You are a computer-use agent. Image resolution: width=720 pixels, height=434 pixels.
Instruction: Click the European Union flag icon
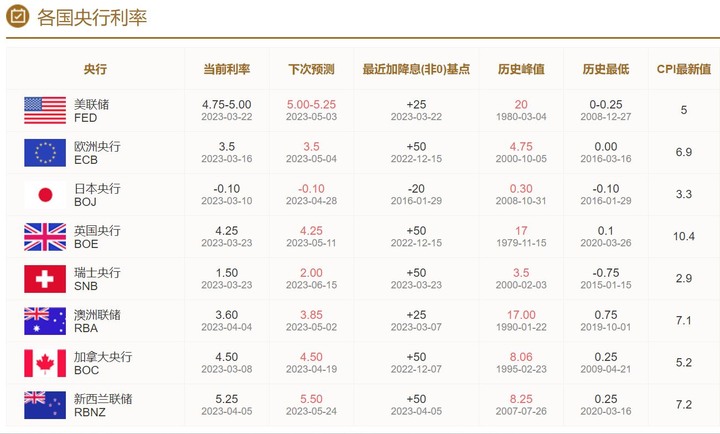(45, 152)
